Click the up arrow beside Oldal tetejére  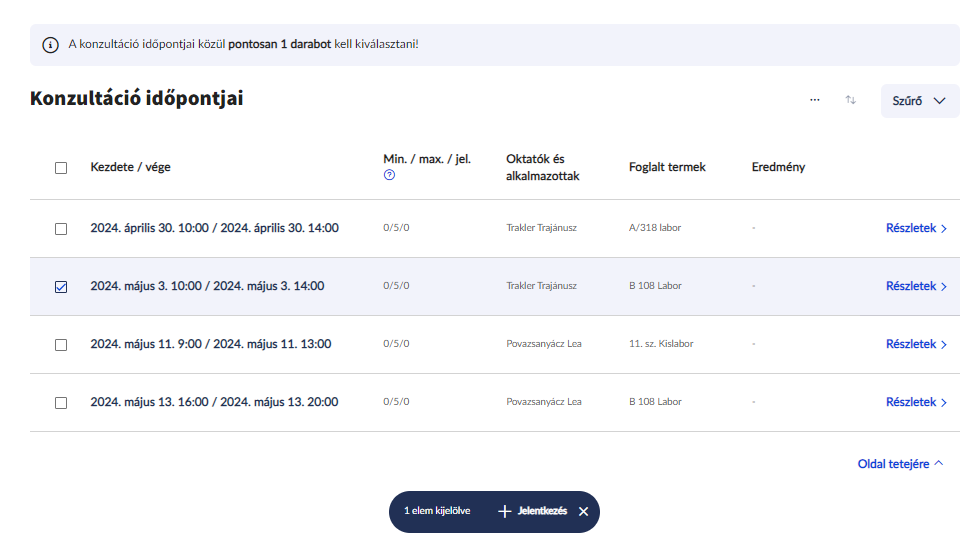[939, 464]
